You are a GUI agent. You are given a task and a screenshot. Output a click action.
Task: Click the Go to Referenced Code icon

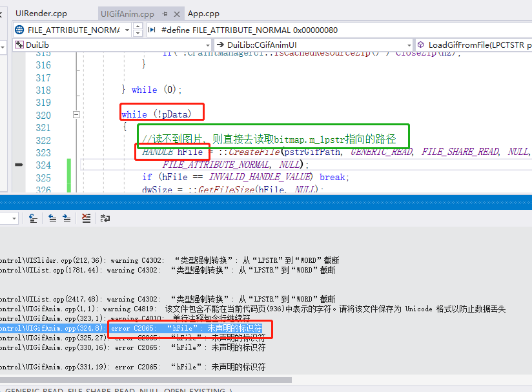point(32,218)
